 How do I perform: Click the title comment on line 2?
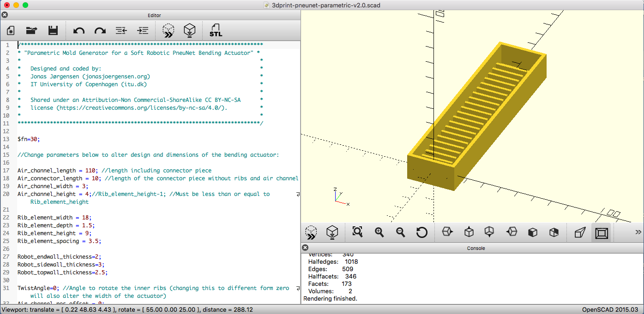[x=138, y=53]
